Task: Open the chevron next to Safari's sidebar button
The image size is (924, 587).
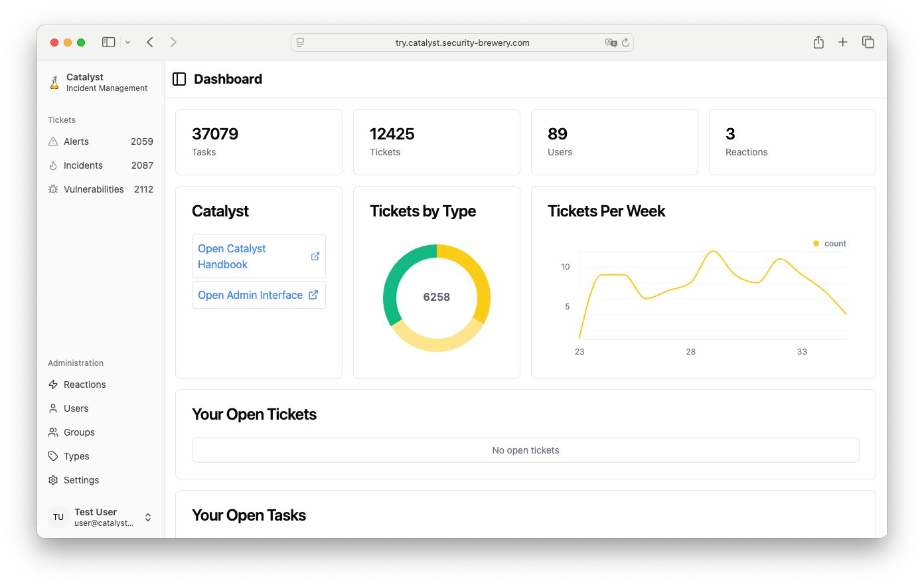Action: (x=127, y=42)
